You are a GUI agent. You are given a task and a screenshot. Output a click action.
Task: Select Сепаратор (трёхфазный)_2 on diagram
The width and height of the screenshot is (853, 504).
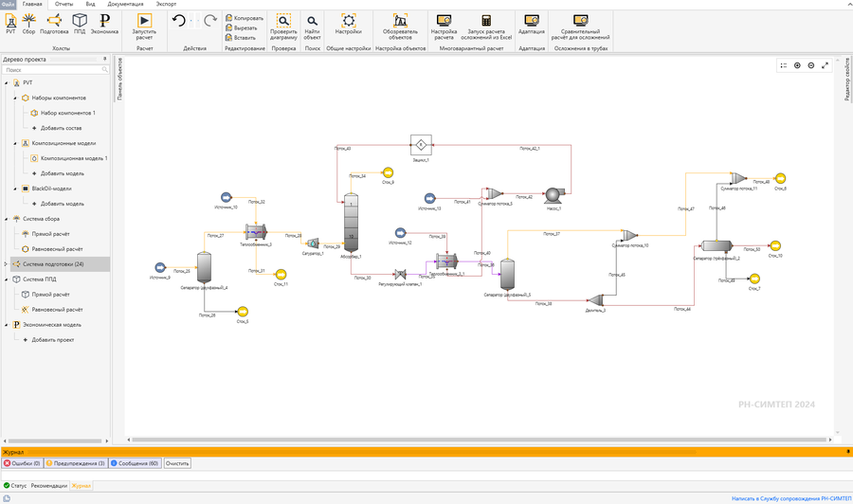pyautogui.click(x=717, y=245)
